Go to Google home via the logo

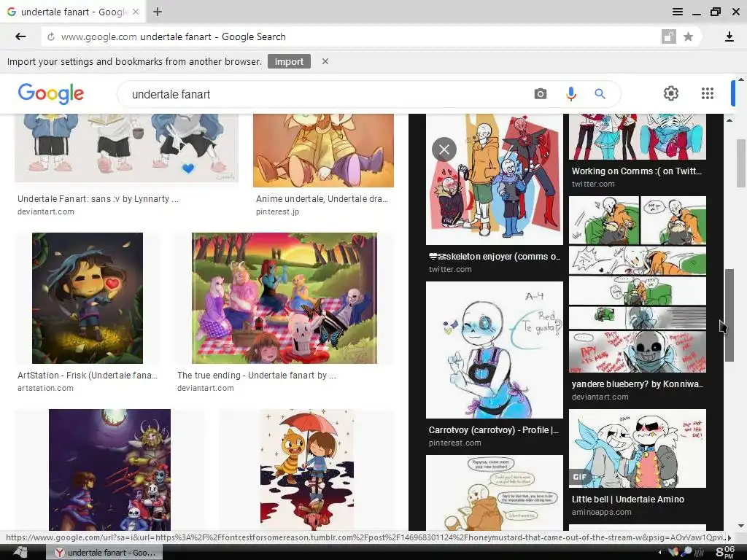click(x=51, y=94)
